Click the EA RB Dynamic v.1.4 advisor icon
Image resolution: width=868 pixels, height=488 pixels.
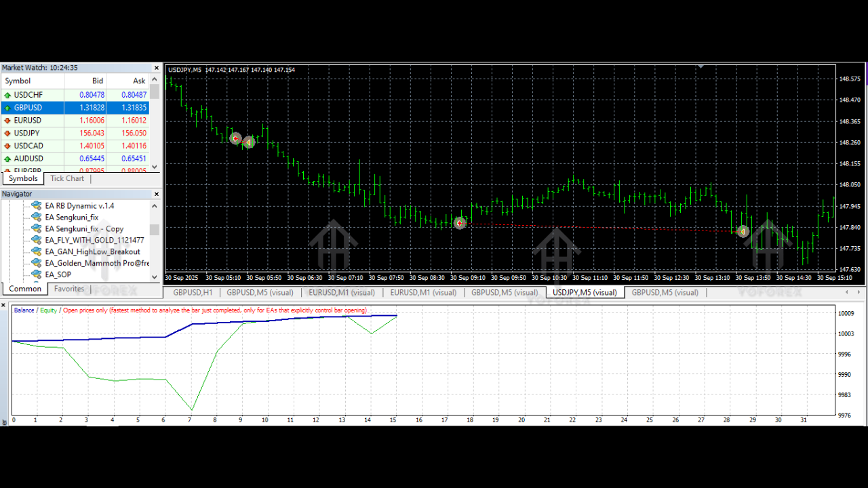[36, 205]
